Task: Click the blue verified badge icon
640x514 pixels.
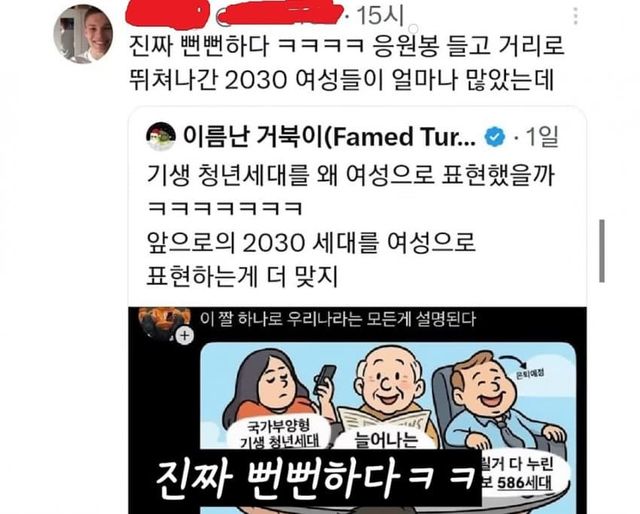Action: coord(495,137)
